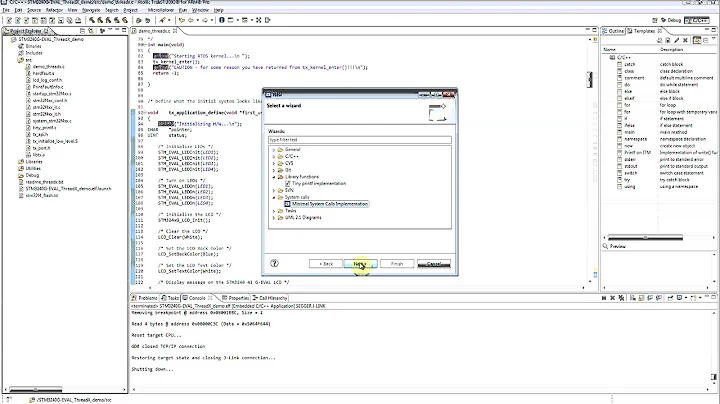Click the back navigation arrow icon

point(191,20)
